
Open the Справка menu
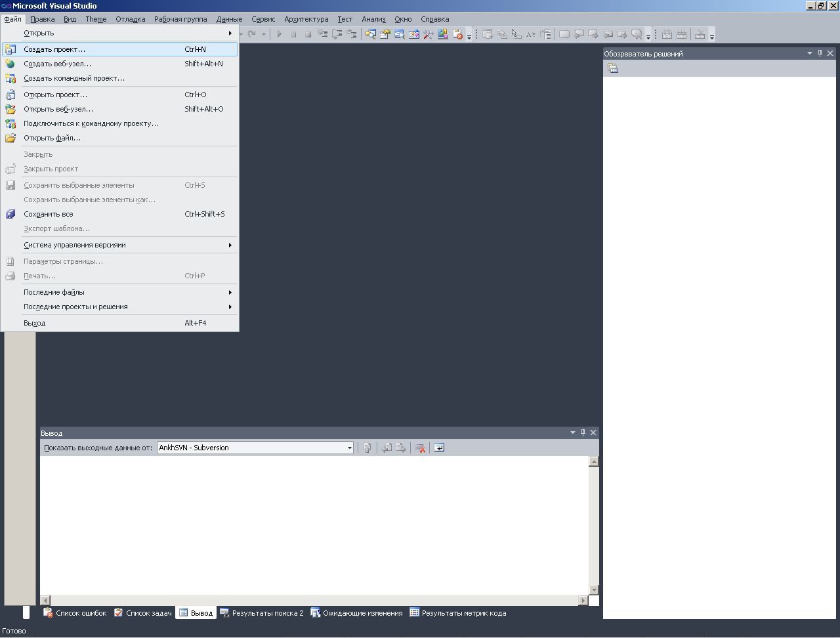coord(434,19)
